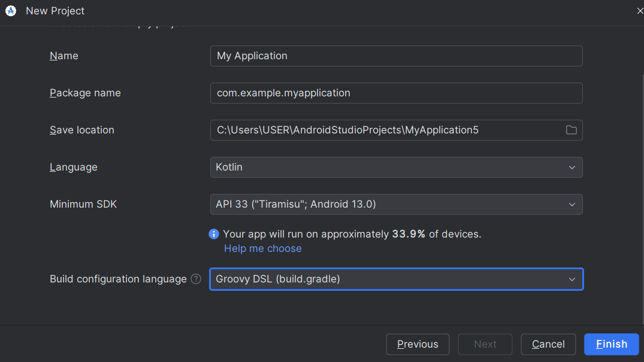Open Build configuration language dropdown
Screen dimensions: 644x362
coord(397,279)
